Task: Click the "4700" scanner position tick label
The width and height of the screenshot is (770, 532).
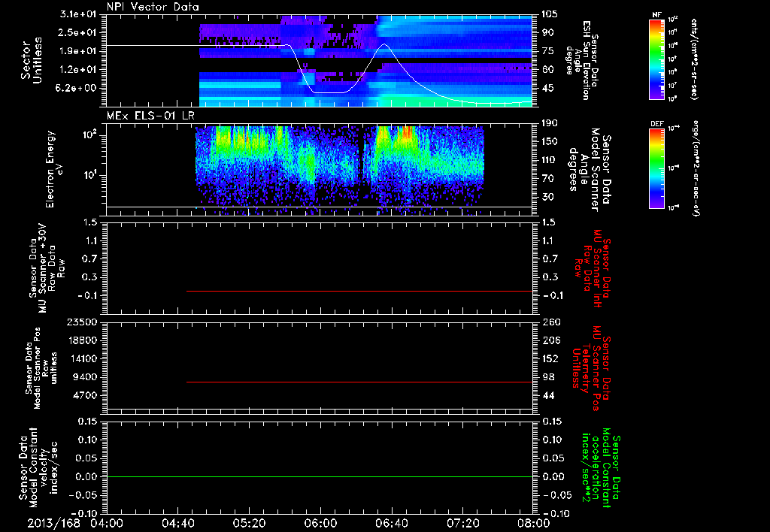Action: [84, 395]
